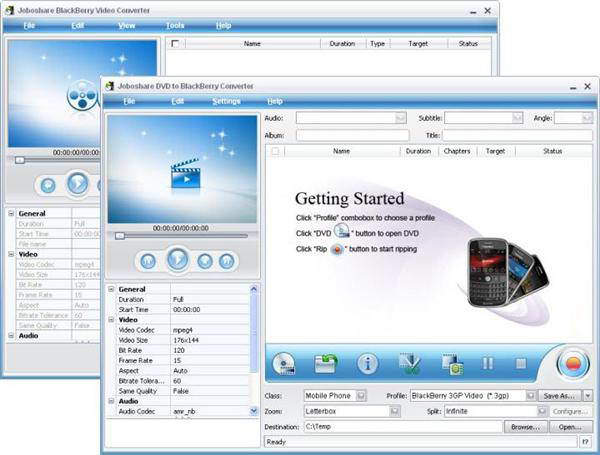Click BlackBerry Video Converter title bar icon
Viewport: 600px width, 455px height.
tap(10, 10)
